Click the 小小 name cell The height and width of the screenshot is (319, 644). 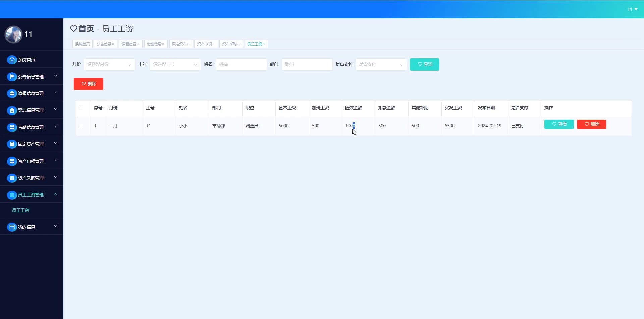click(183, 126)
